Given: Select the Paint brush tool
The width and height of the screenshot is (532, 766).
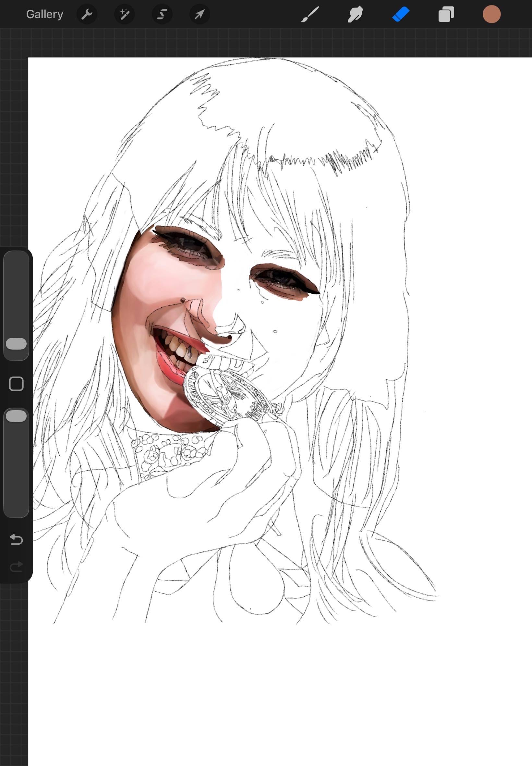Looking at the screenshot, I should (x=310, y=14).
